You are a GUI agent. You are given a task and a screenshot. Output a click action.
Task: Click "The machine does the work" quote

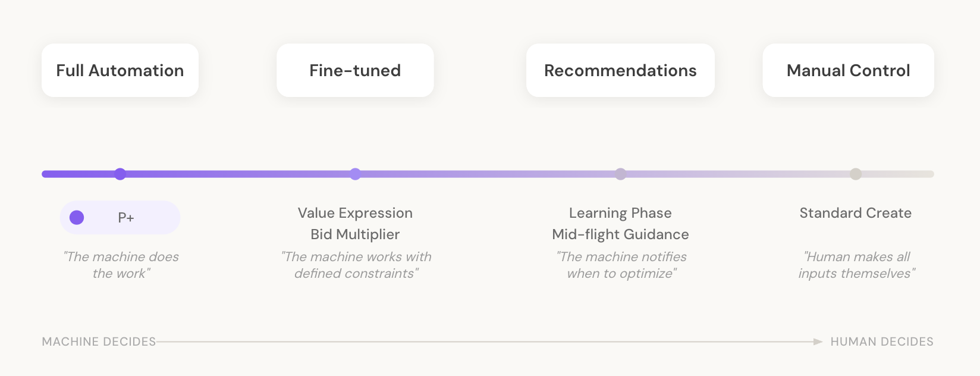(121, 265)
